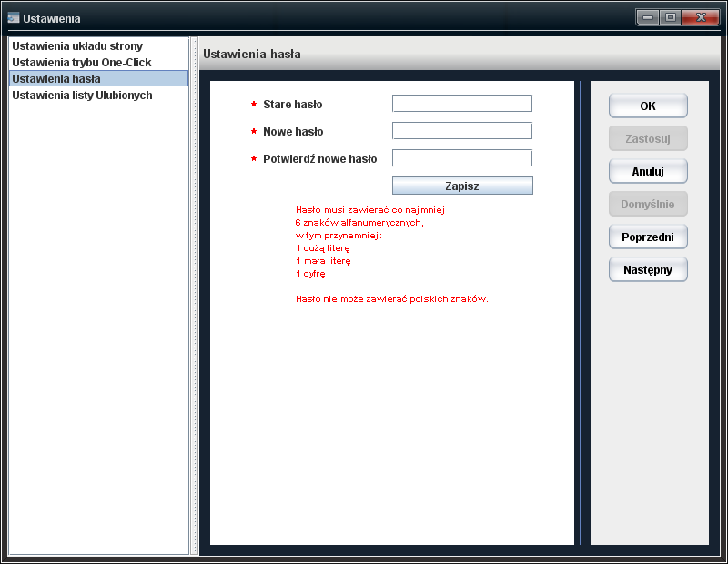Go back with the Poprzedni button
728x564 pixels.
coord(648,237)
